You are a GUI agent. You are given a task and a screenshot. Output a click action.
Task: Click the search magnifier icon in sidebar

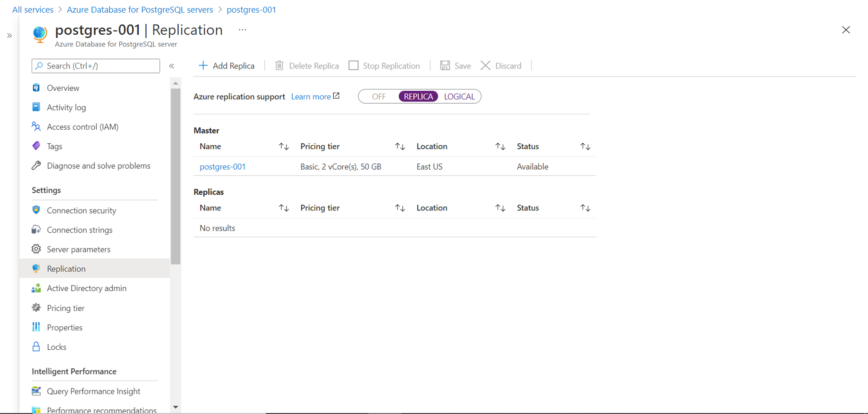coord(39,66)
